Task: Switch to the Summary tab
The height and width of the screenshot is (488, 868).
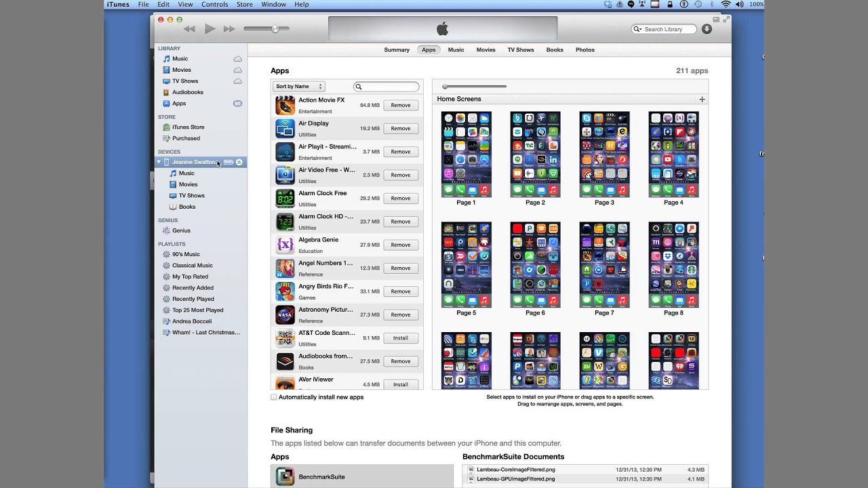Action: [x=397, y=49]
